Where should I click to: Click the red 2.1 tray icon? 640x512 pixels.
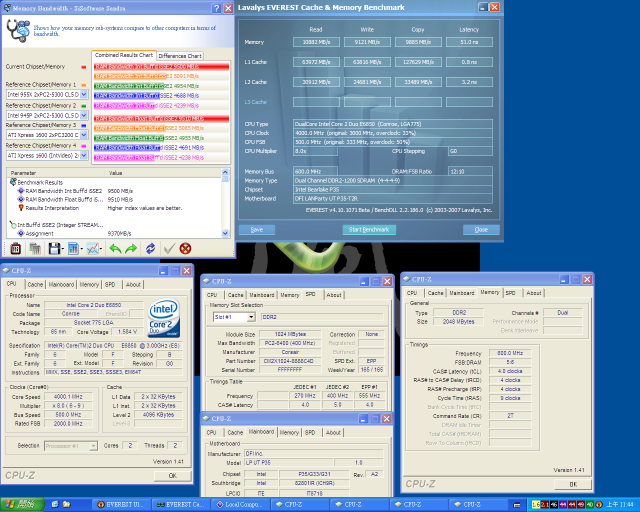click(x=545, y=505)
